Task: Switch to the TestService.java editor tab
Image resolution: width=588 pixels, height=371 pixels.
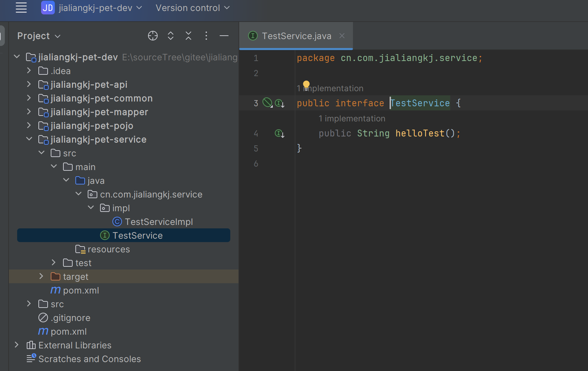Action: (296, 36)
